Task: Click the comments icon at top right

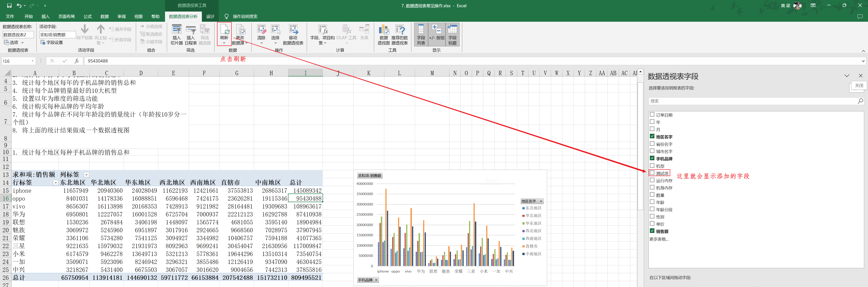Action: pos(860,17)
